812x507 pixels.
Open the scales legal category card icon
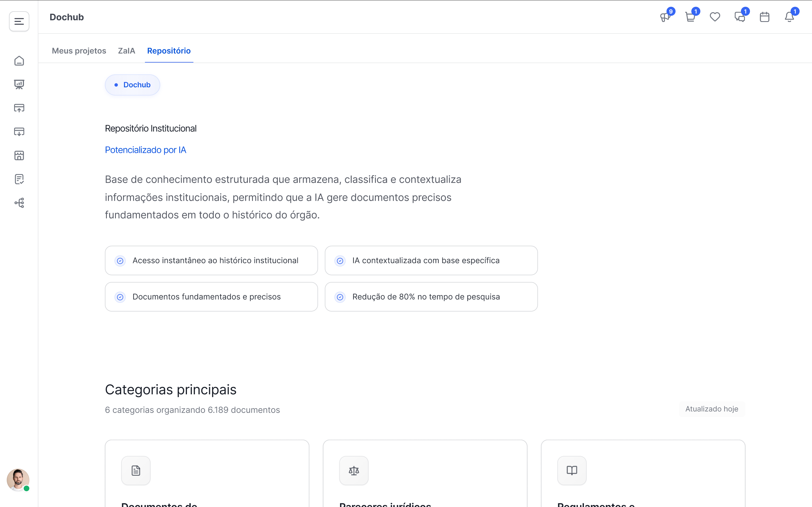[354, 470]
